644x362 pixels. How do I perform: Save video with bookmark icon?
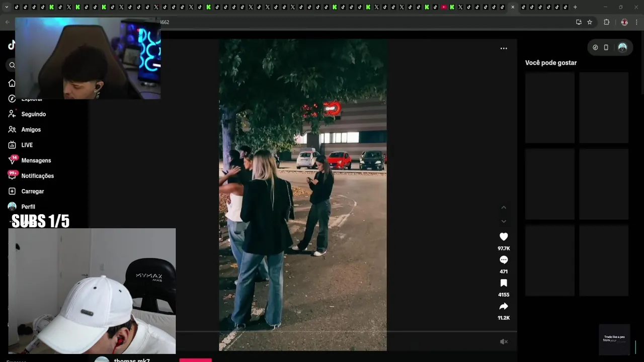point(504,283)
